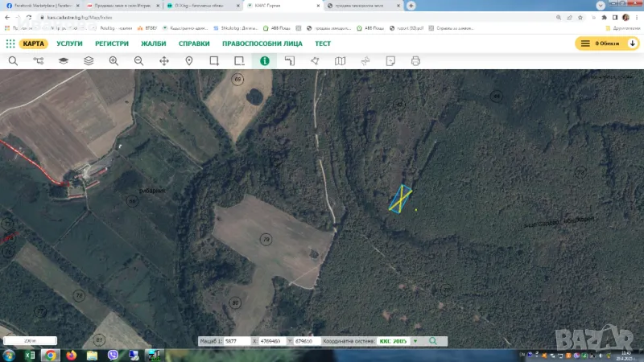Toggle the green info identify tool
Screen dimensions: 644x362
[x=264, y=61]
